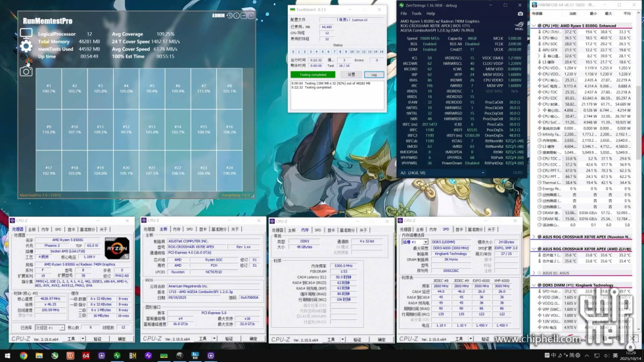Click memory test block #12
Image resolution: width=644 pixels, height=362 pixels.
tap(126, 129)
